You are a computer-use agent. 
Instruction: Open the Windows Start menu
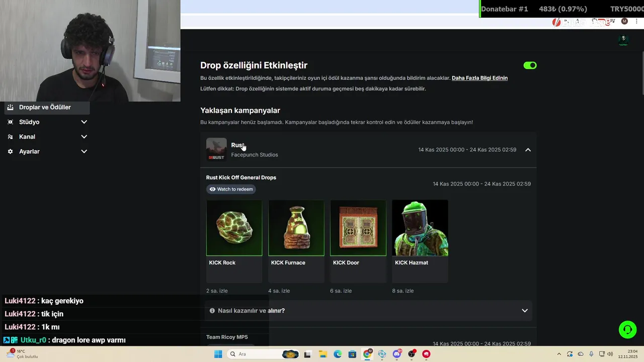point(218,354)
